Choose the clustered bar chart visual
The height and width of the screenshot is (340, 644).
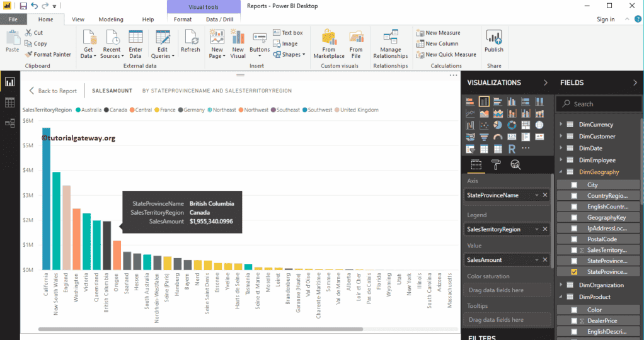pyautogui.click(x=498, y=101)
